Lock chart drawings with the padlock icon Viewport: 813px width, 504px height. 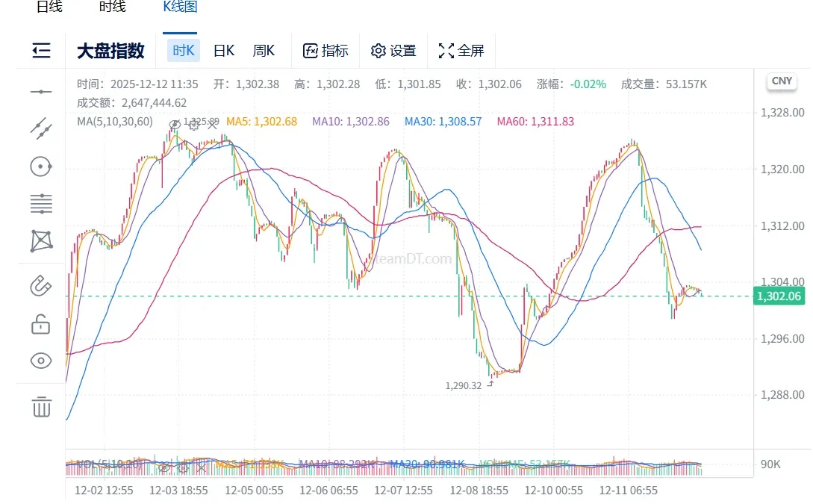click(41, 326)
